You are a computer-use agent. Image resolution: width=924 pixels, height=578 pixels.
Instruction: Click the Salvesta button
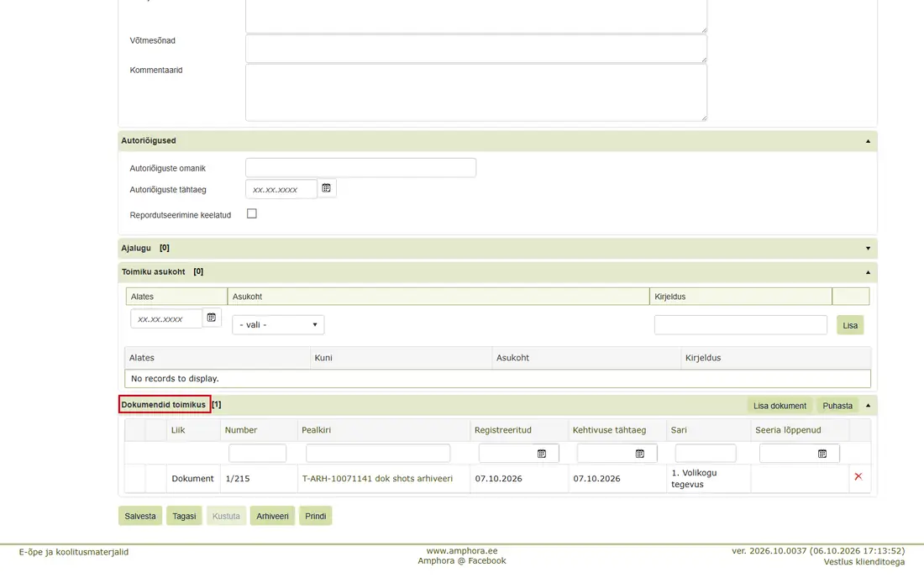(x=140, y=516)
